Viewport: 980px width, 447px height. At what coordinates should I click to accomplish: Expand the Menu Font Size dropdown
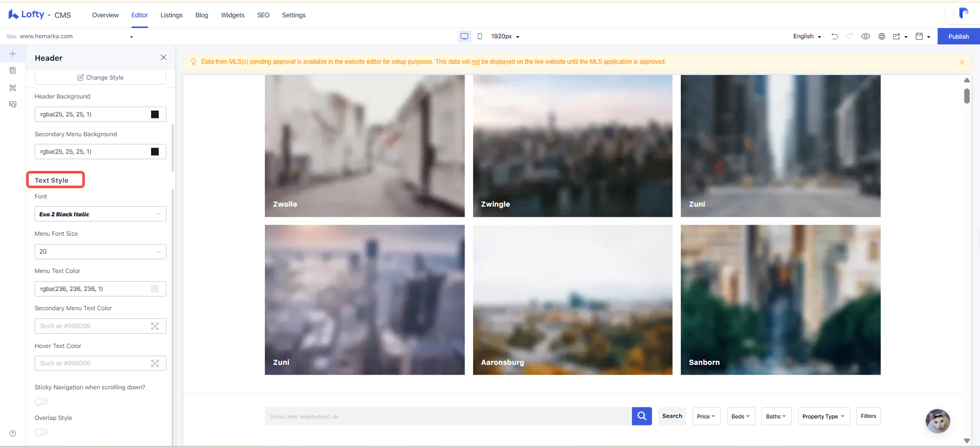pyautogui.click(x=101, y=252)
